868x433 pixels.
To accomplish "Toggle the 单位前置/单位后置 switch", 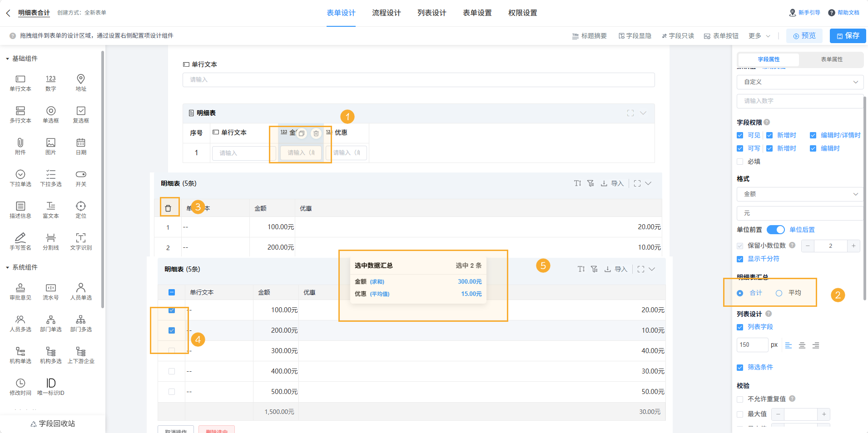I will 775,230.
